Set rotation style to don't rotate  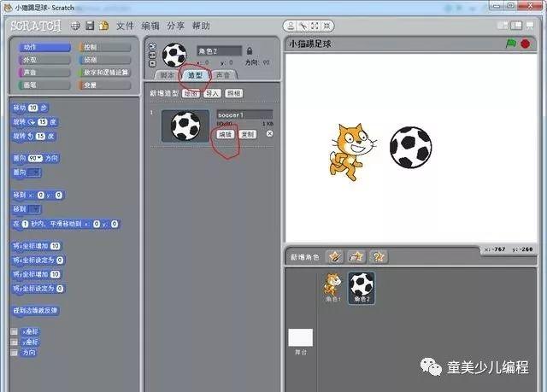(152, 63)
